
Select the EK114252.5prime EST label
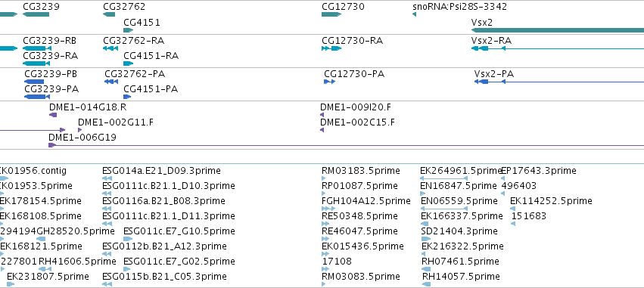click(x=551, y=200)
